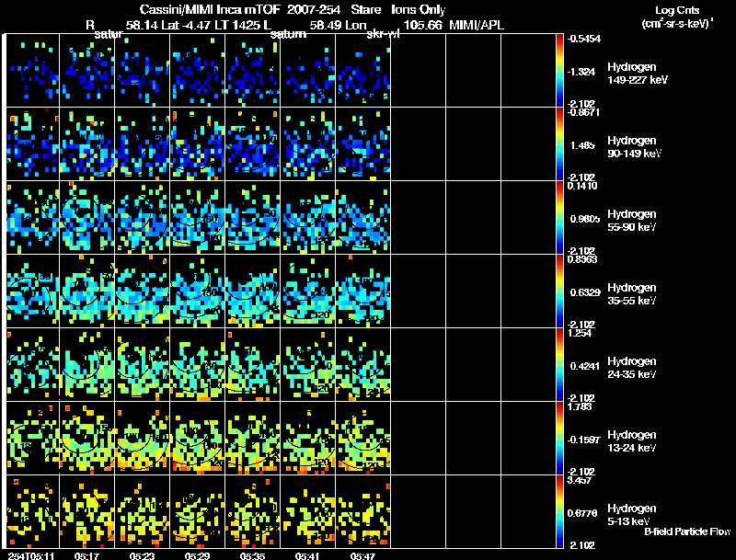Image resolution: width=736 pixels, height=560 pixels.
Task: Click the '05:41' time label
Action: 307,555
